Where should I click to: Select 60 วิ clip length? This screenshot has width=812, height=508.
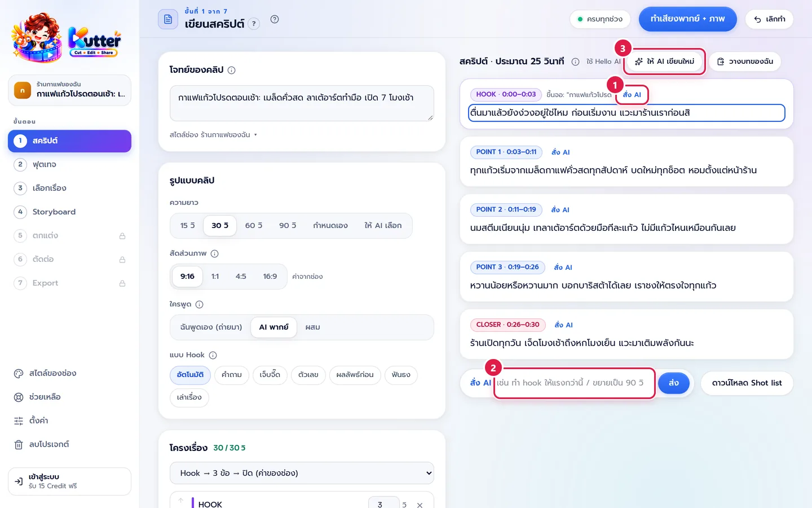[254, 226]
